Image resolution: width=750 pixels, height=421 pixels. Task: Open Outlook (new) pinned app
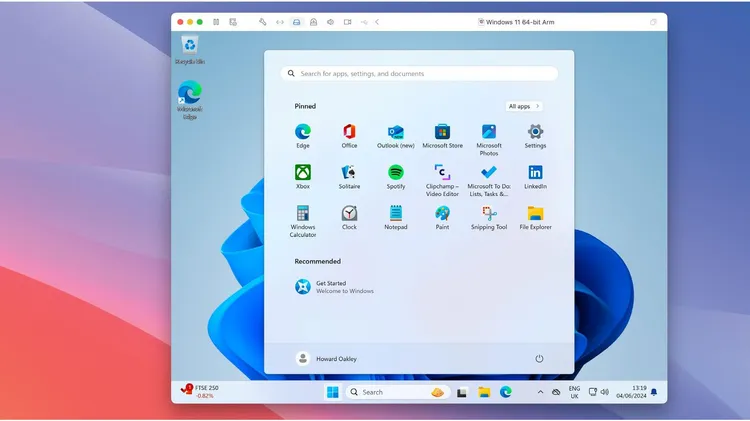[x=396, y=136]
